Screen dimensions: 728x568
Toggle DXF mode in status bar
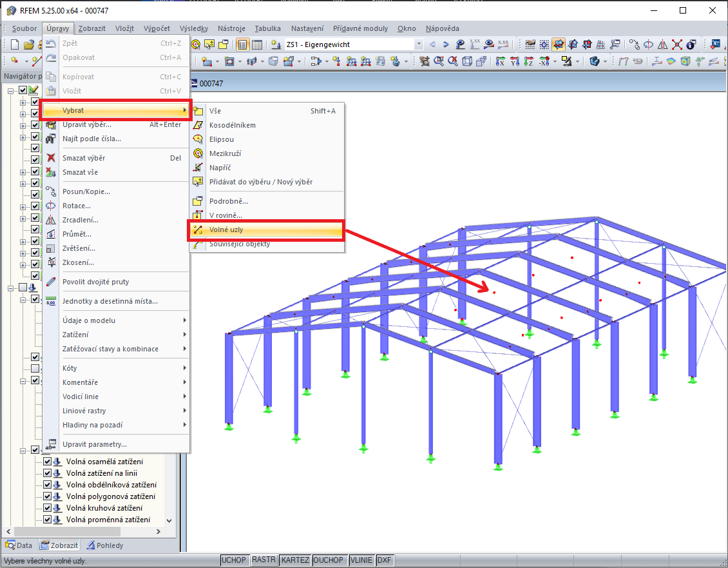tap(385, 560)
